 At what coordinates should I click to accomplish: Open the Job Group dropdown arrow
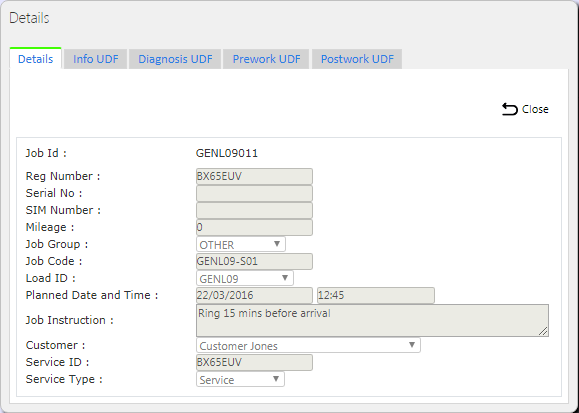(277, 244)
